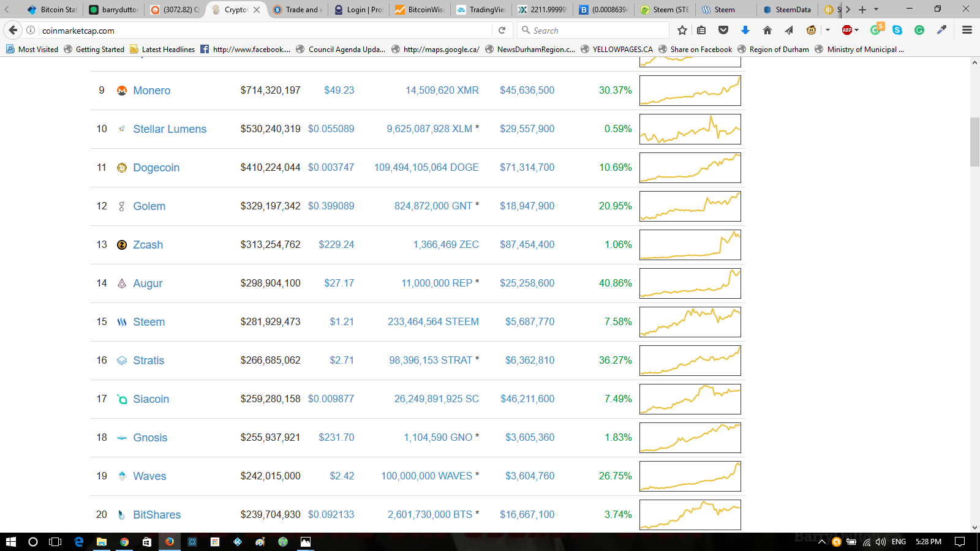View the Zcash 7-day price graph
This screenshot has width=980, height=551.
(690, 245)
